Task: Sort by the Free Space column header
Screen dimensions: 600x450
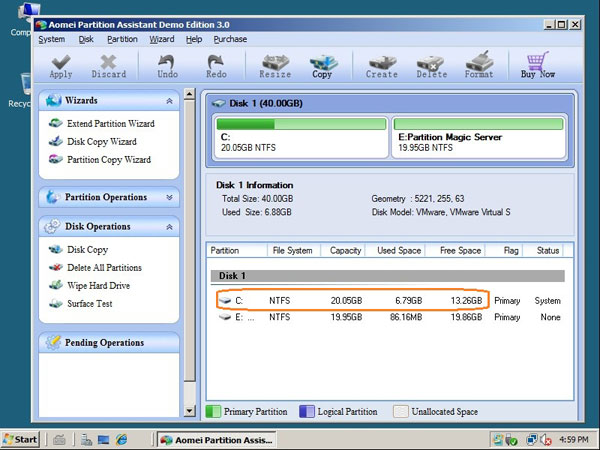Action: point(461,251)
